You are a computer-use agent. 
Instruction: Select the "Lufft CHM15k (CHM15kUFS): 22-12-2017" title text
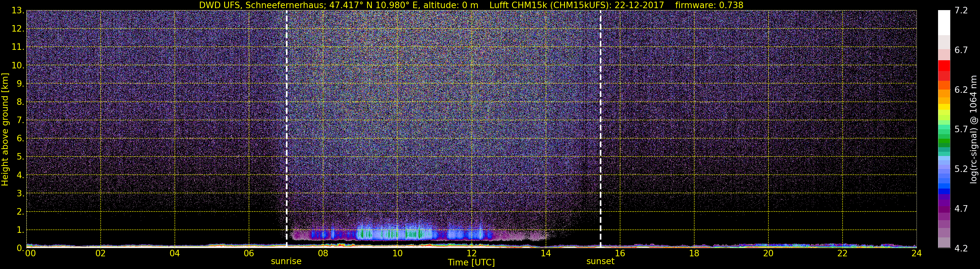pyautogui.click(x=577, y=5)
